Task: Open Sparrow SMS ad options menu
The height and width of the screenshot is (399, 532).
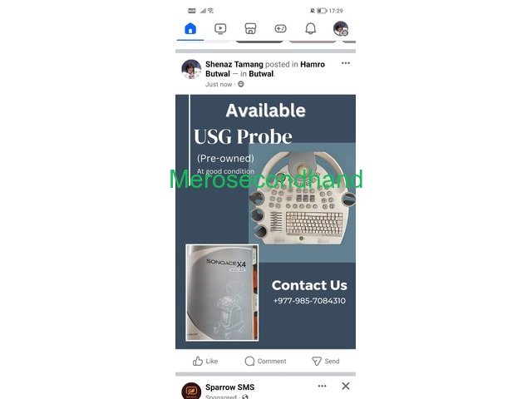Action: [322, 386]
